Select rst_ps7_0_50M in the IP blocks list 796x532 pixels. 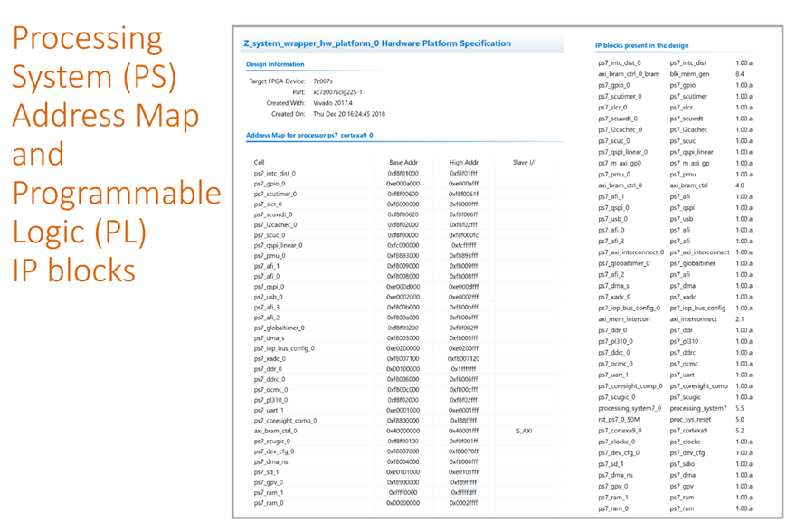click(x=620, y=419)
